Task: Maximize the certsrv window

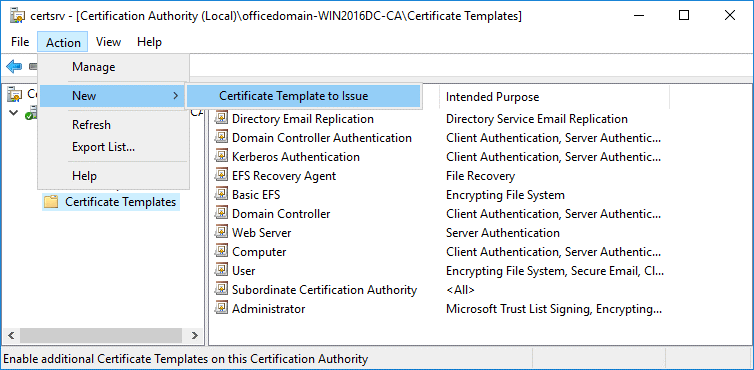Action: (683, 15)
